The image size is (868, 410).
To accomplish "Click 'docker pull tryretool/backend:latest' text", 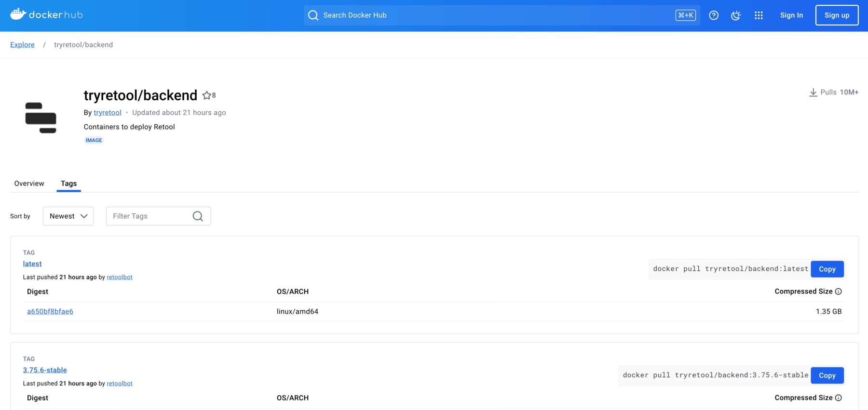I will [731, 269].
